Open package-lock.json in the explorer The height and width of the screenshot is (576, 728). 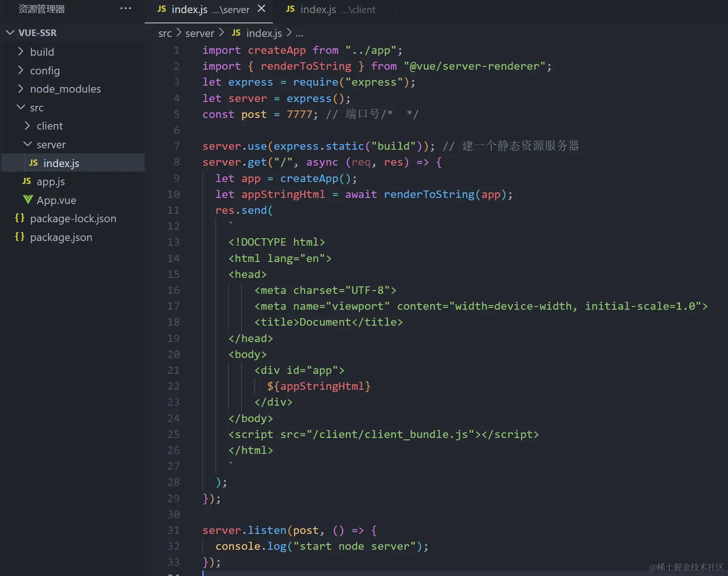point(73,219)
